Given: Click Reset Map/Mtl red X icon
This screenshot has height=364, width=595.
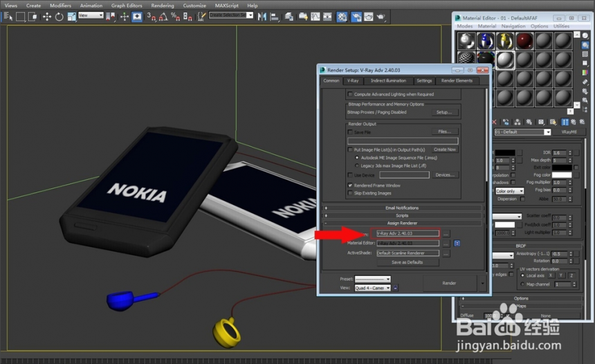Looking at the screenshot, I should pos(494,122).
